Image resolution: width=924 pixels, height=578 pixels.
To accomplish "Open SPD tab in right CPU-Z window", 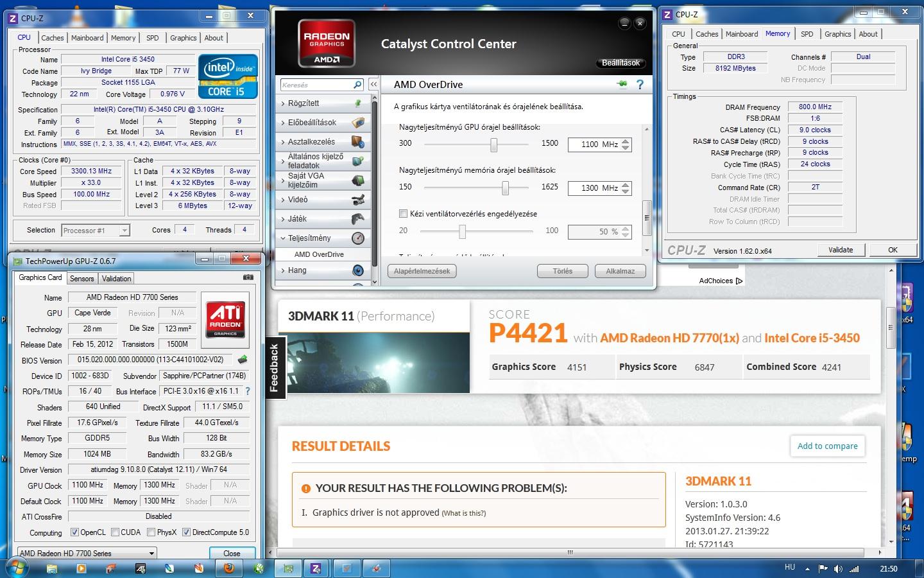I will 807,34.
